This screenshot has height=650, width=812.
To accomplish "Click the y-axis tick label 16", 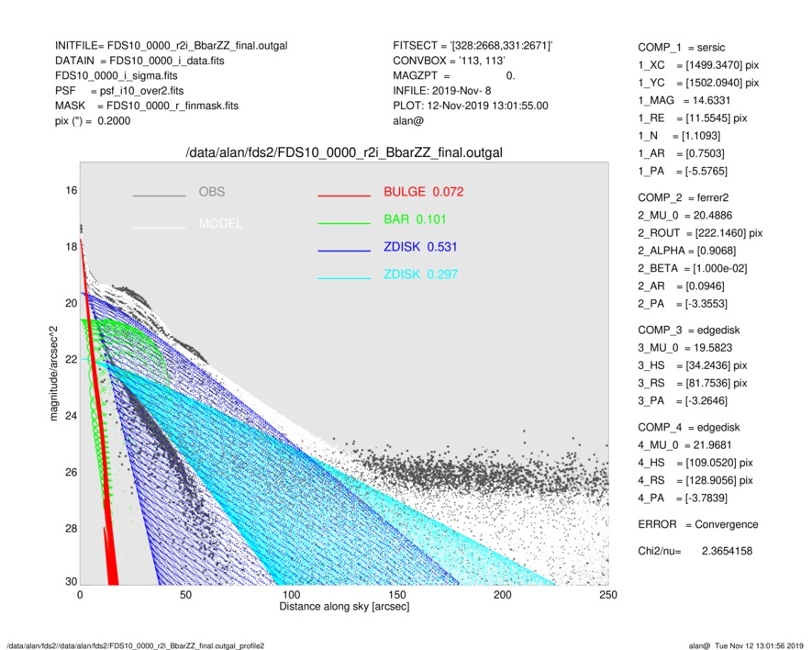I will [x=72, y=191].
